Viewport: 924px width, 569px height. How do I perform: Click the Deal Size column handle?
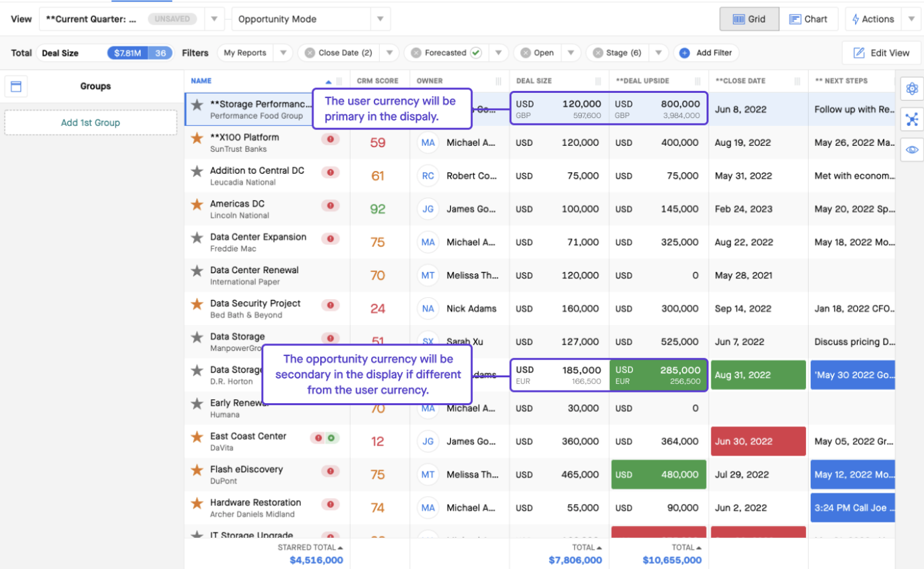[x=598, y=81]
